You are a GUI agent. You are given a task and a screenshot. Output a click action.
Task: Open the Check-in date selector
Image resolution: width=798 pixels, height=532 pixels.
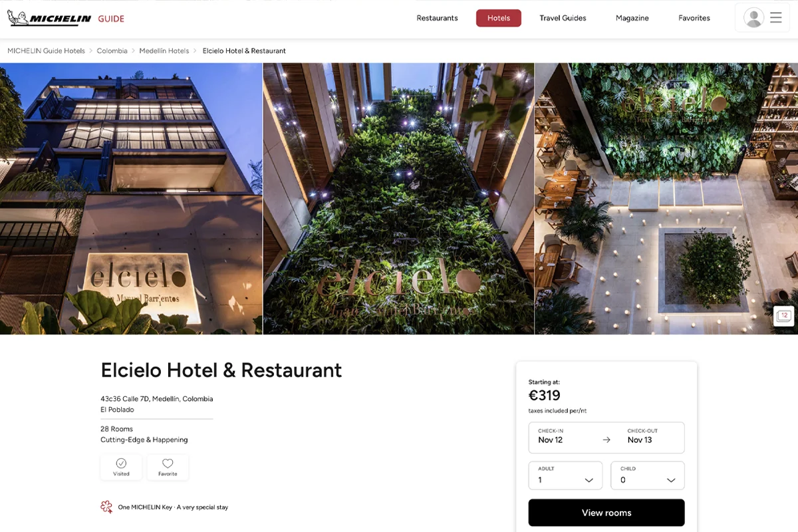(565, 438)
